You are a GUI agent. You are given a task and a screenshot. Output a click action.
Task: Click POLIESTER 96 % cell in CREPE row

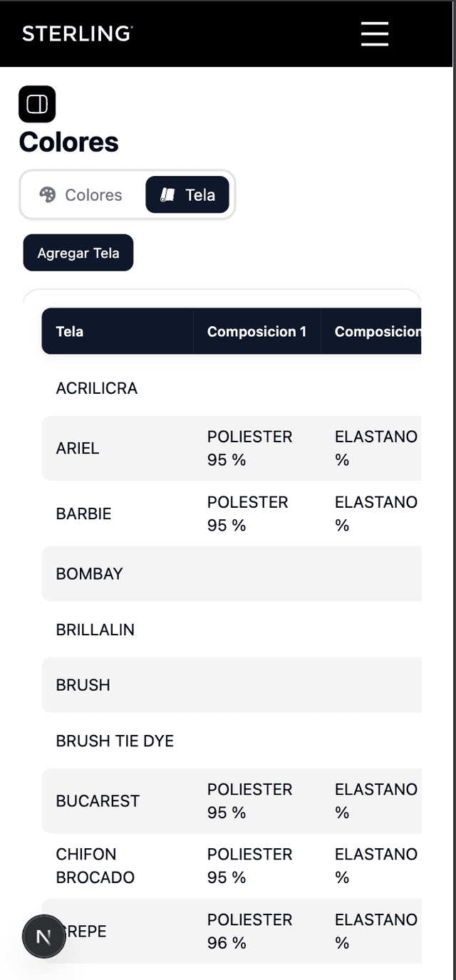click(x=249, y=931)
